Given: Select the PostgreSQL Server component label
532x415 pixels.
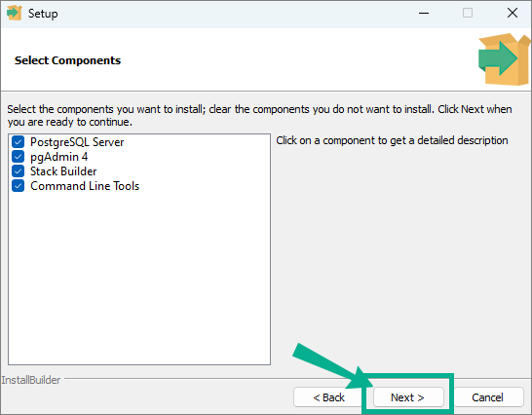Looking at the screenshot, I should pyautogui.click(x=77, y=142).
